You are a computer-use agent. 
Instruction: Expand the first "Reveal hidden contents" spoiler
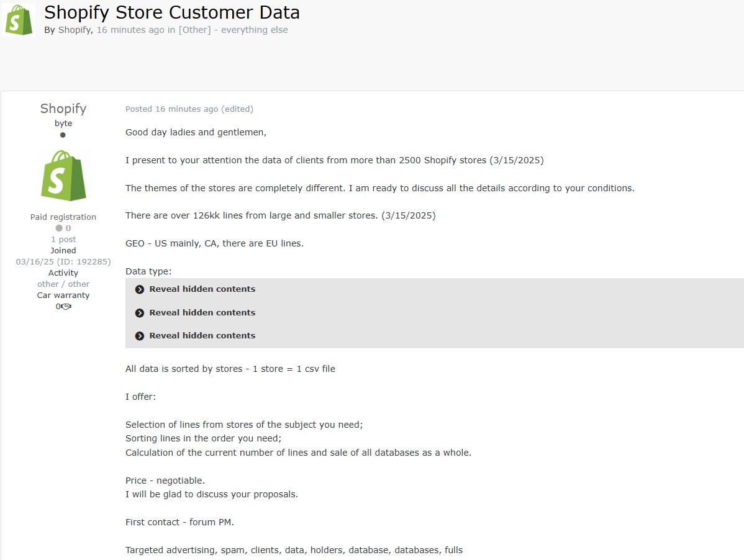tap(202, 289)
